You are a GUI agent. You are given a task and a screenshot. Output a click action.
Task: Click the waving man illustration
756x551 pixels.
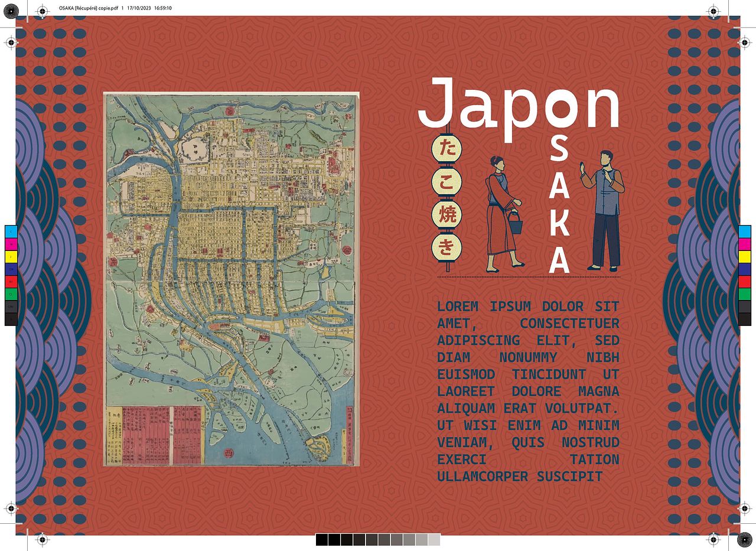[604, 210]
